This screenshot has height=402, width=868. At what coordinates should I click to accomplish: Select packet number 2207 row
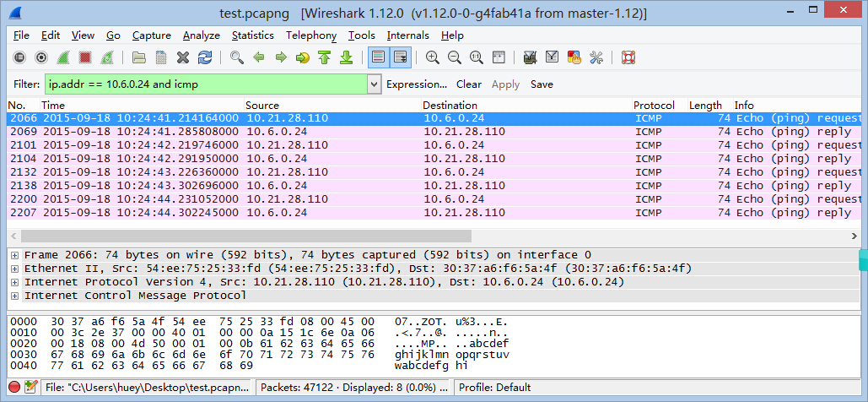click(434, 213)
